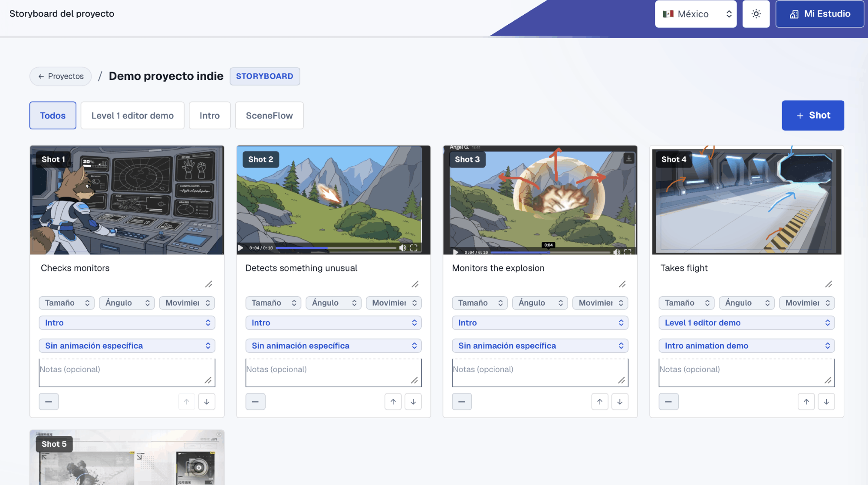This screenshot has width=868, height=485.
Task: Move Shot 2 up with arrow icon
Action: pyautogui.click(x=393, y=402)
